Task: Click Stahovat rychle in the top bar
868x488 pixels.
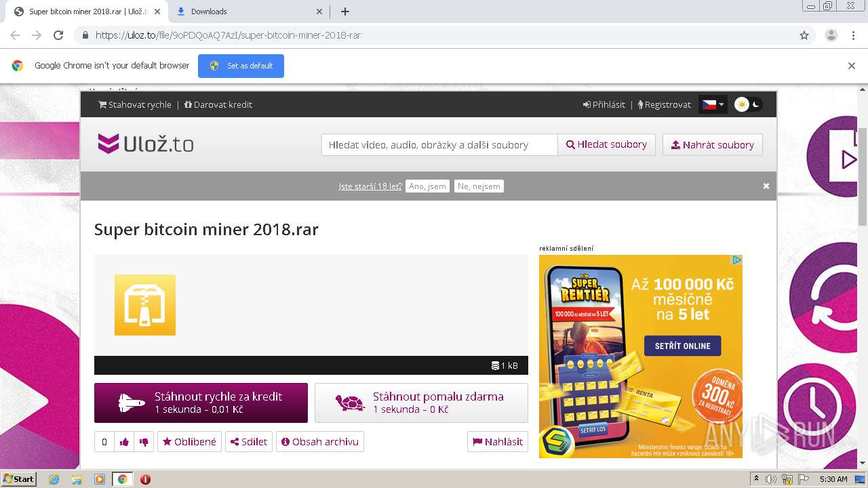Action: tap(135, 104)
